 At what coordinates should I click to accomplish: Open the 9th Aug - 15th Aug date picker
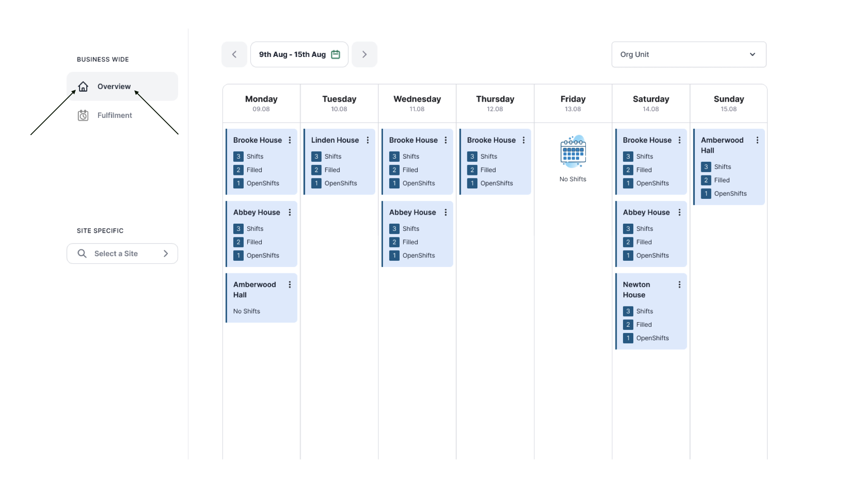coord(292,54)
